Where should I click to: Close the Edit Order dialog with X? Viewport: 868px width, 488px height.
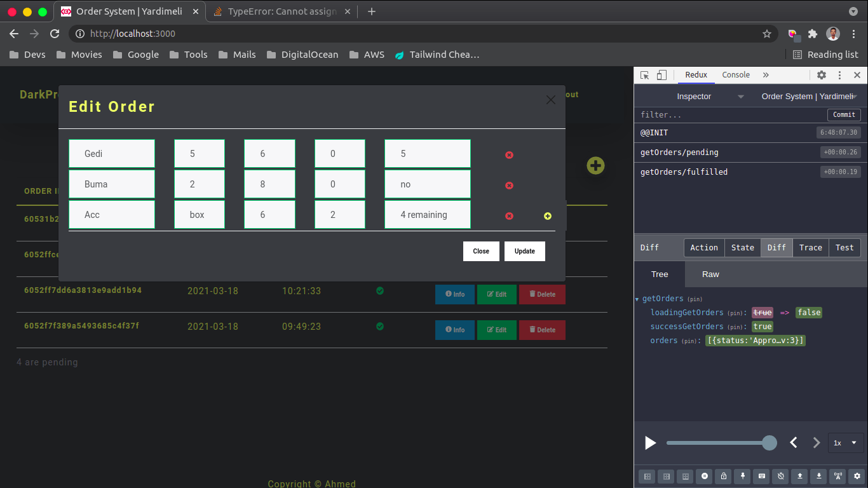(551, 100)
